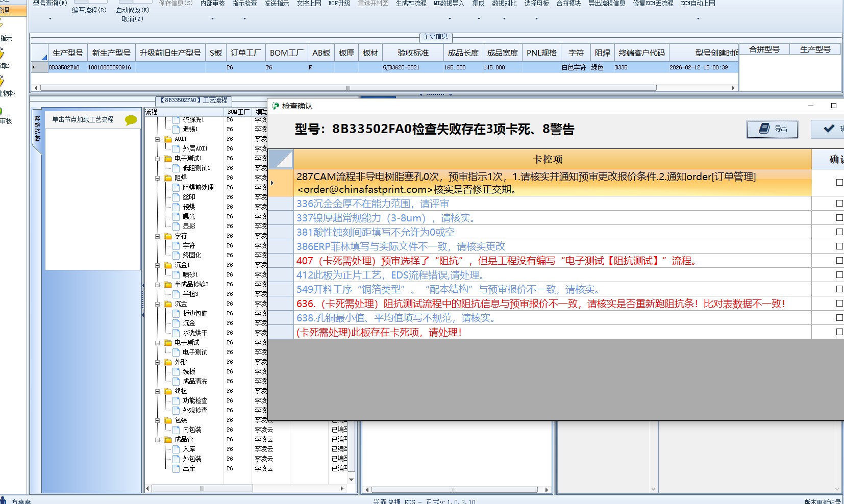Screen dimensions: 844x504
Task: Collapse the 阻焊 tree node
Action: tap(158, 178)
